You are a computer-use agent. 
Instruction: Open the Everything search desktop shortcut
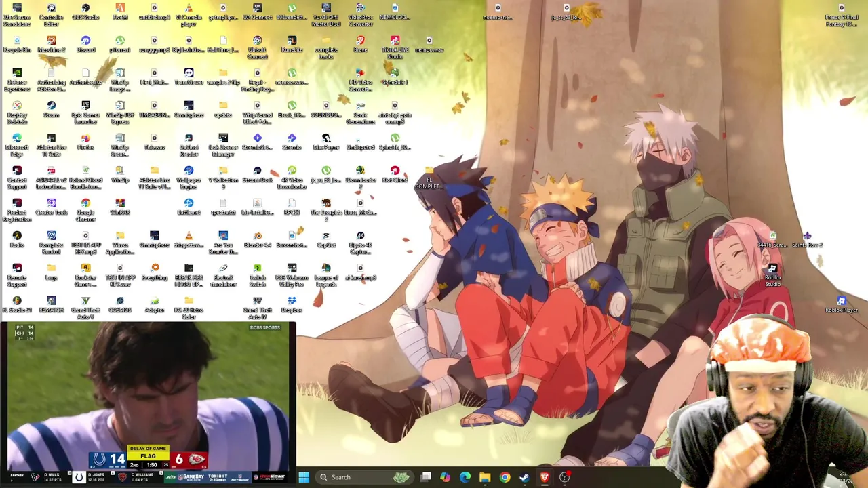click(155, 272)
